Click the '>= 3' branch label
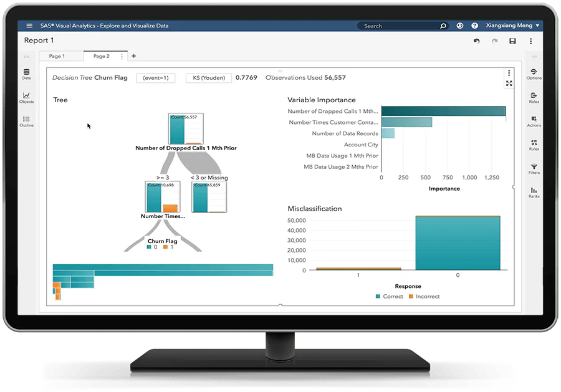 [163, 178]
